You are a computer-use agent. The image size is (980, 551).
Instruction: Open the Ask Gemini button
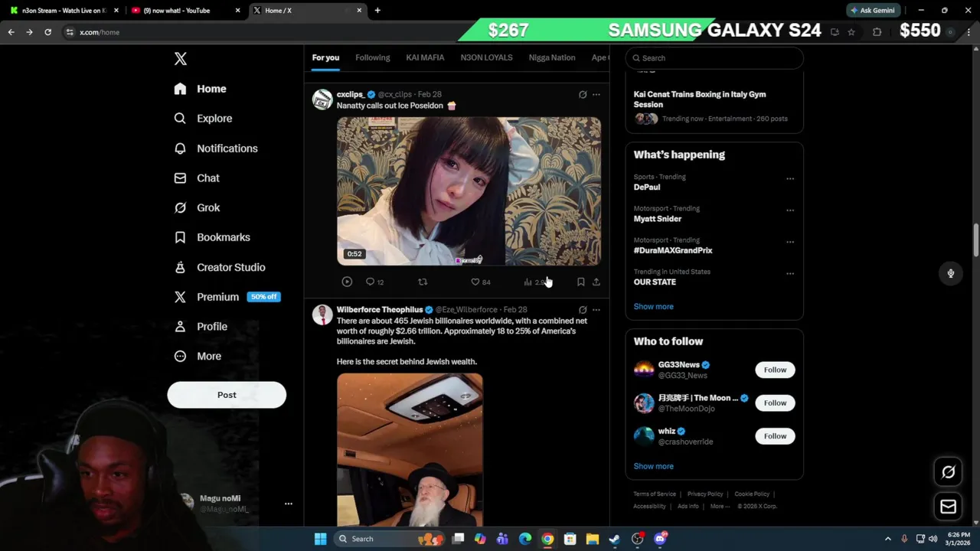872,11
